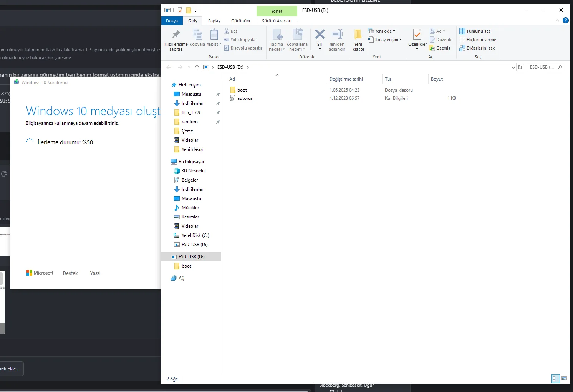Click Hiçbirini seçme select none
The image size is (573, 392).
[478, 40]
